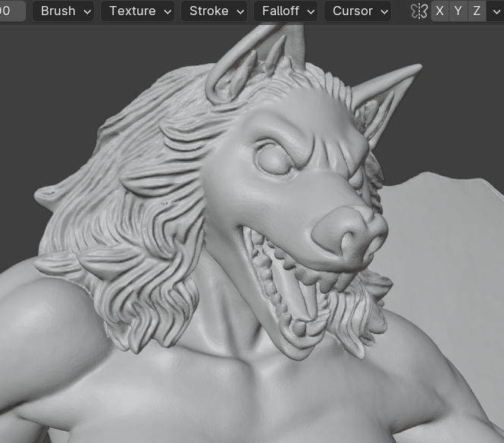Open the Stroke dropdown
This screenshot has height=443, width=504.
214,11
